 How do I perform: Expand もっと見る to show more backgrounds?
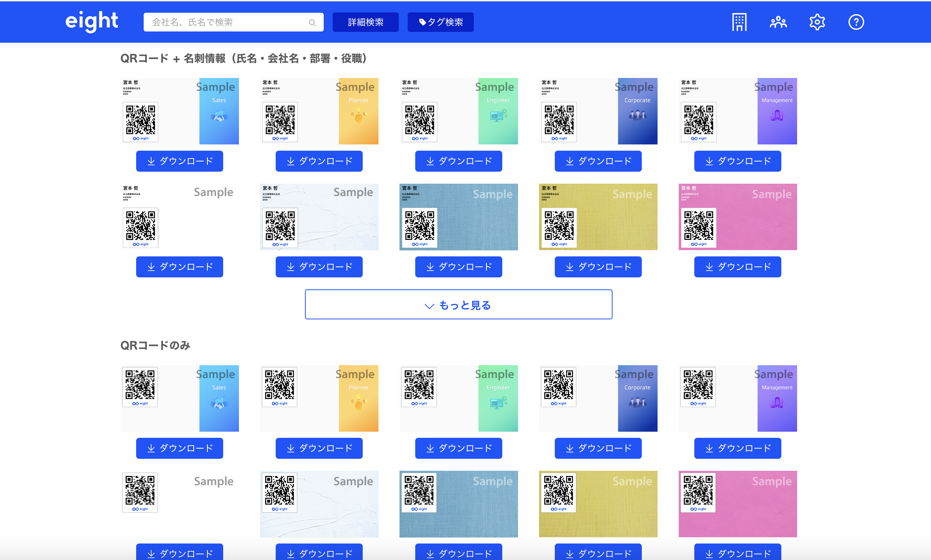tap(458, 304)
